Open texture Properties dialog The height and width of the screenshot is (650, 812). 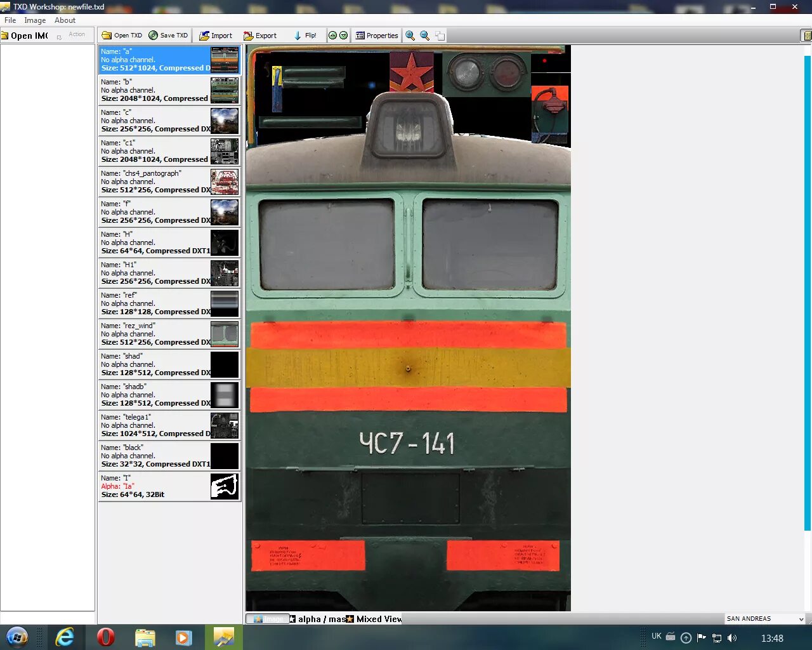pos(377,36)
